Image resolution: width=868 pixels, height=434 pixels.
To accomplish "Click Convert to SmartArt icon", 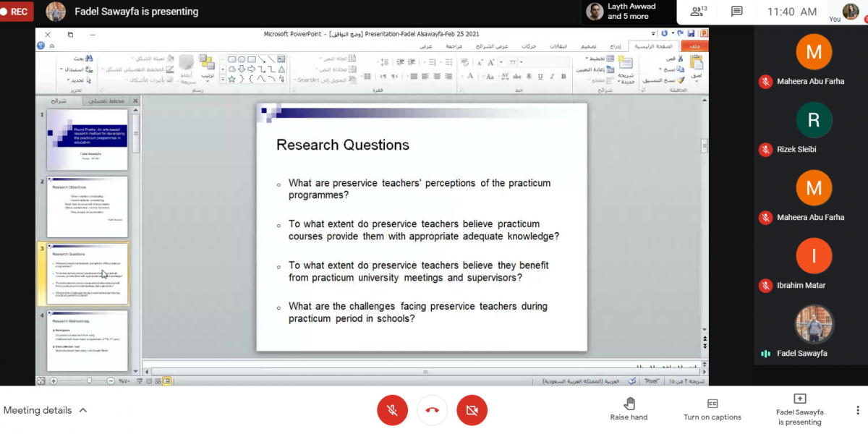I will coord(352,80).
